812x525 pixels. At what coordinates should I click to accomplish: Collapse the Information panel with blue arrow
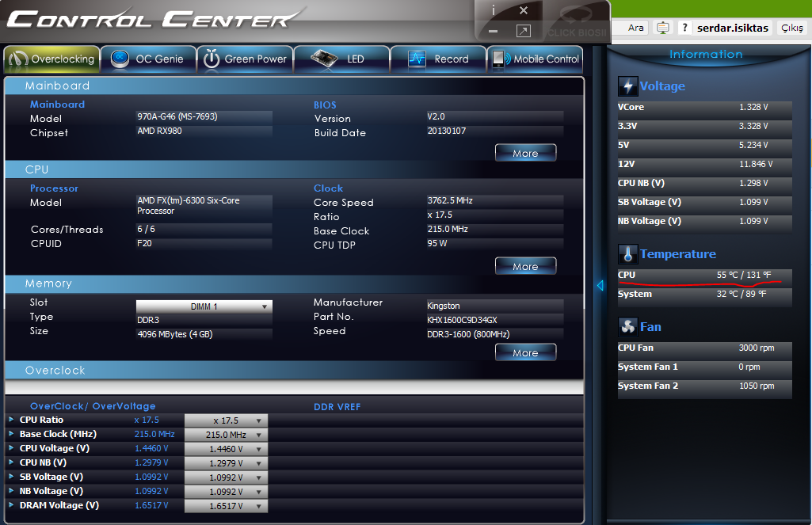(600, 285)
